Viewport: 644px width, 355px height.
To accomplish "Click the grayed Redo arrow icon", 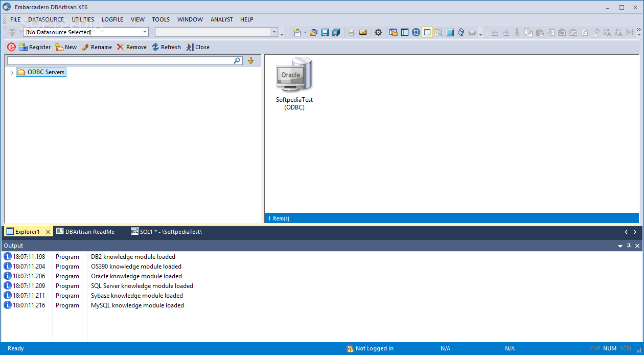I will click(x=505, y=32).
